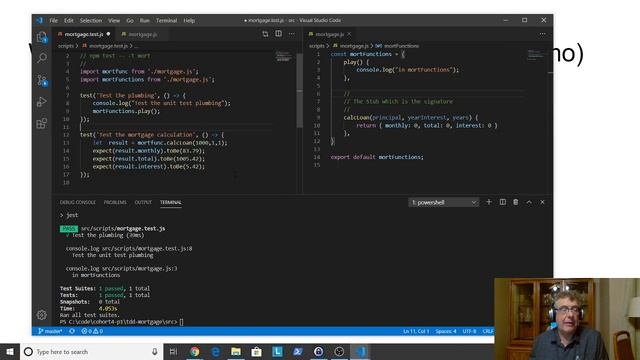This screenshot has height=360, width=640.
Task: Switch to the Debug Console tab
Action: pos(78,202)
